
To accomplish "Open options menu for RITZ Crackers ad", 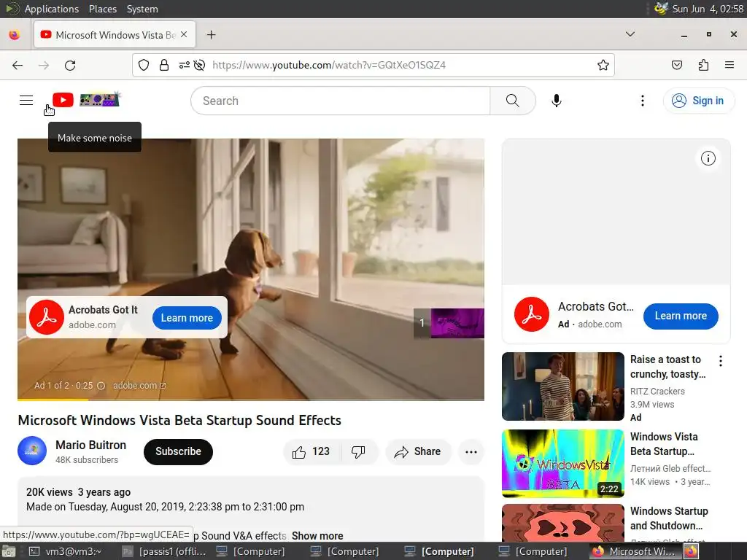I will [720, 361].
